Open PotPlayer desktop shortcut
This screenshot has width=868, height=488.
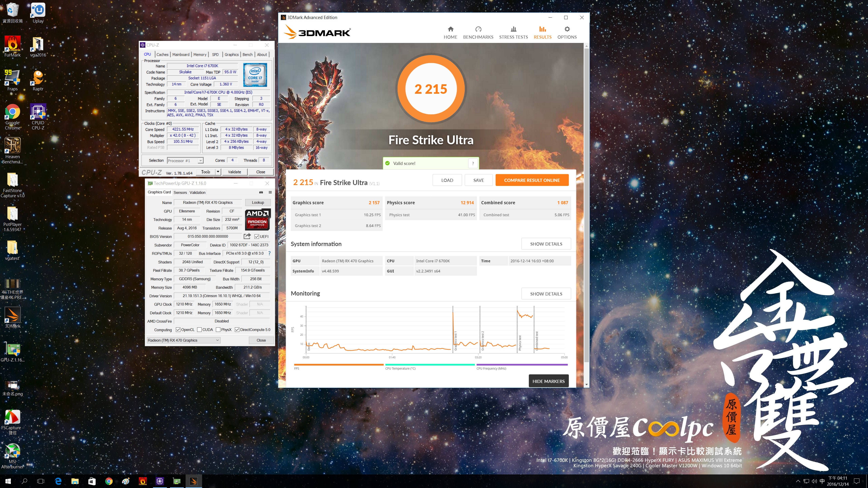coord(12,218)
